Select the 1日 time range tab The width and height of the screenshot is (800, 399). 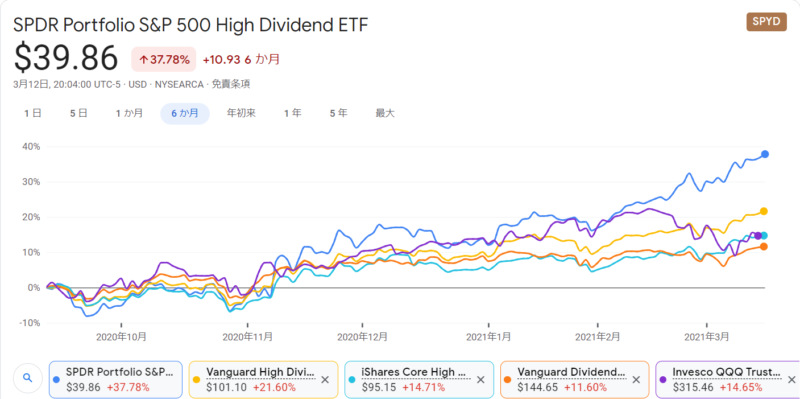coord(33,113)
